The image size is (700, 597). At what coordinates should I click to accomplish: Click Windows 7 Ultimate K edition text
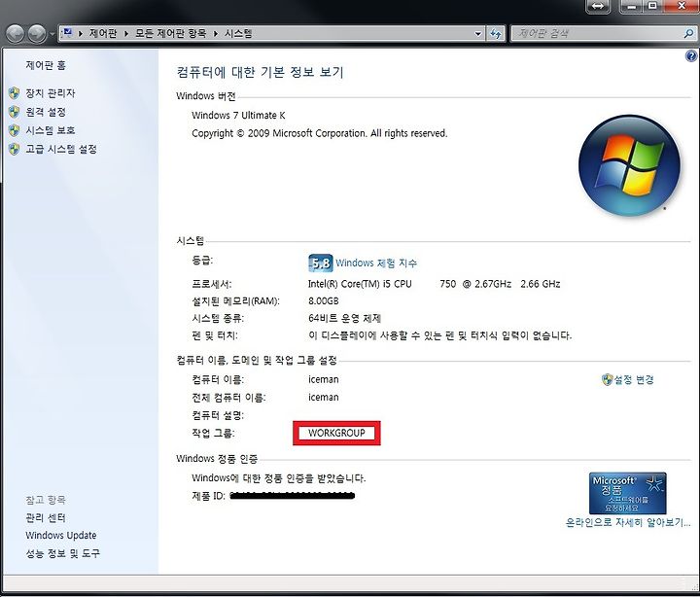coord(238,115)
